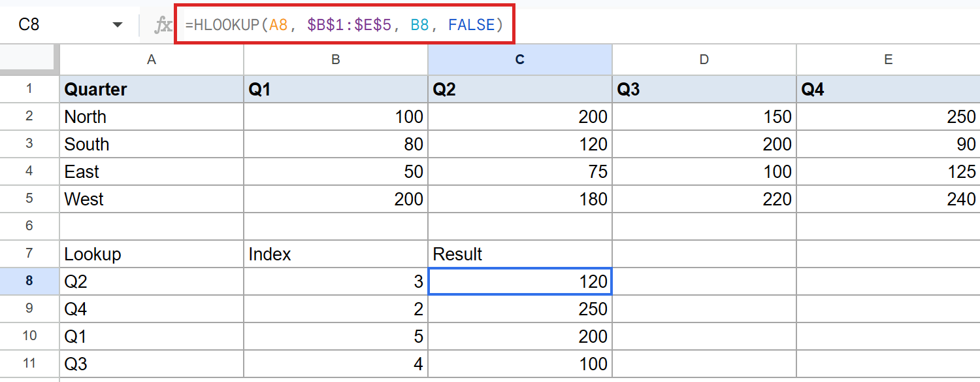
Task: Select lookup cell Q3 in row 11
Action: (x=152, y=364)
